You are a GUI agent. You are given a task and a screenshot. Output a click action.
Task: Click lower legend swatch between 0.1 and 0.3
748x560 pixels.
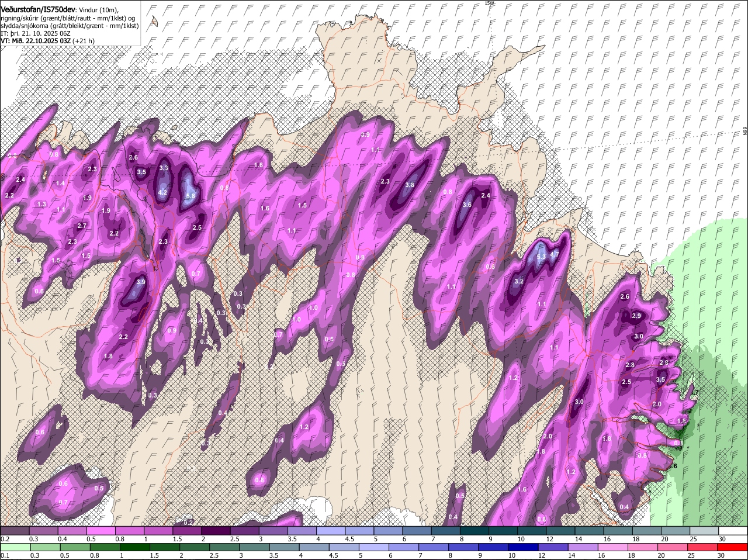15,548
